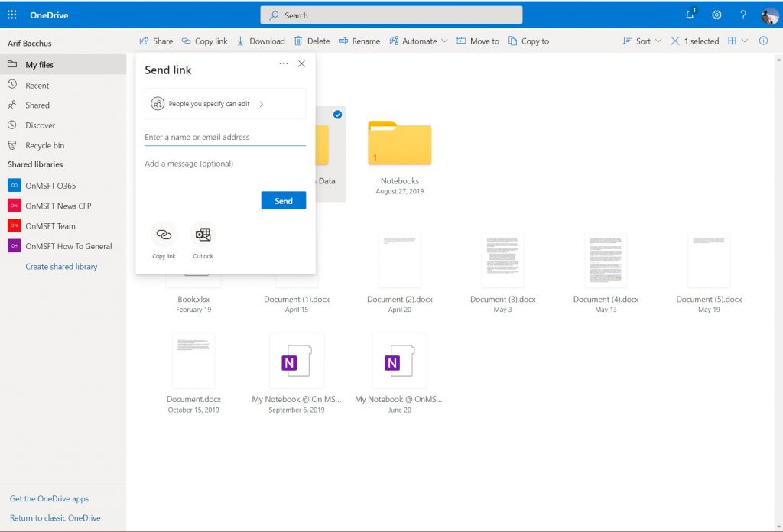Open the settings gear icon
This screenshot has height=532, width=783.
click(x=716, y=15)
